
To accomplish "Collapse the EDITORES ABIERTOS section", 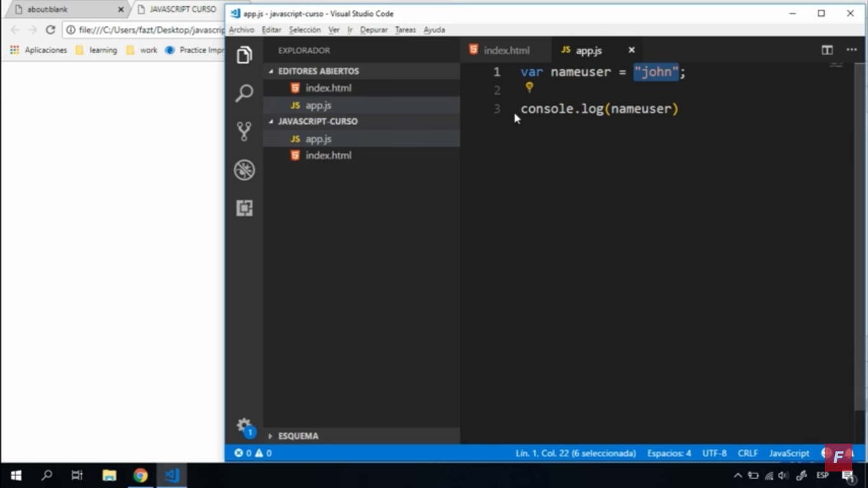I will 362,71.
